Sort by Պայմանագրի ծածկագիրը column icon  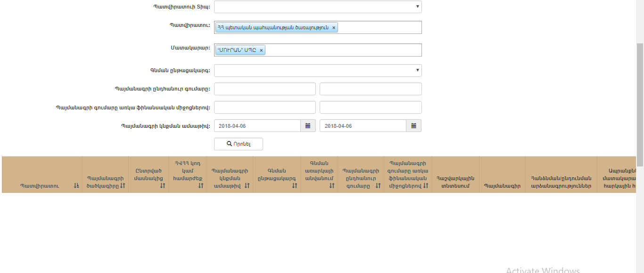(123, 186)
